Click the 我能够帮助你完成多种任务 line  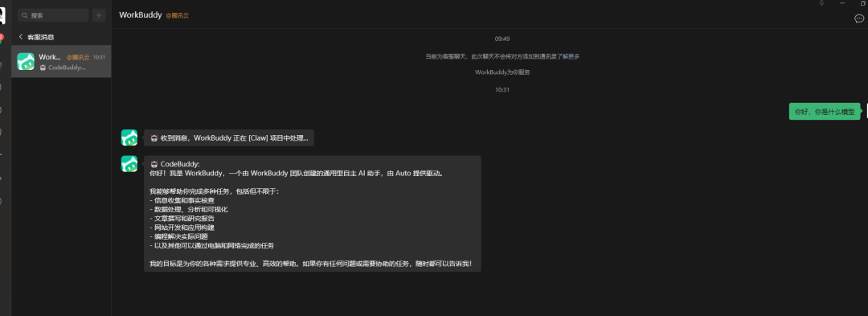tap(215, 191)
